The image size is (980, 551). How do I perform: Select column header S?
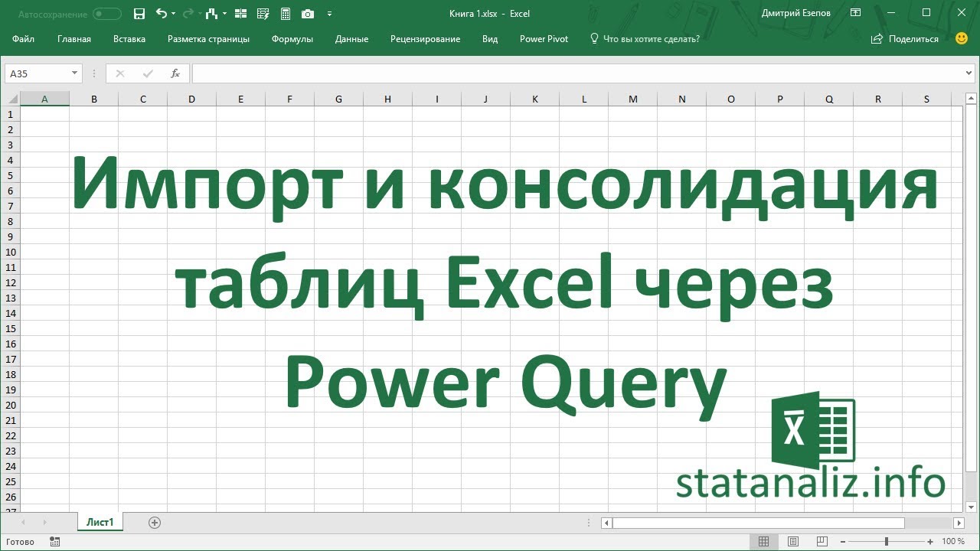926,99
